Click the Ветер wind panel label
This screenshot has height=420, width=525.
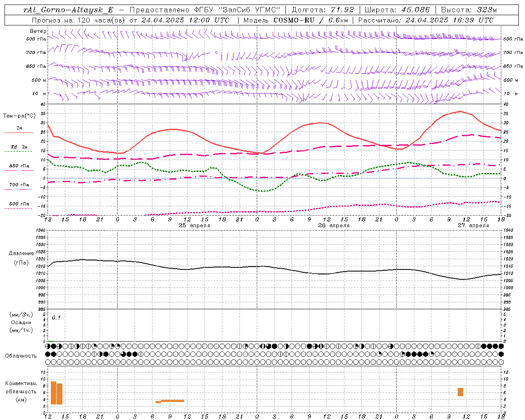pyautogui.click(x=38, y=31)
